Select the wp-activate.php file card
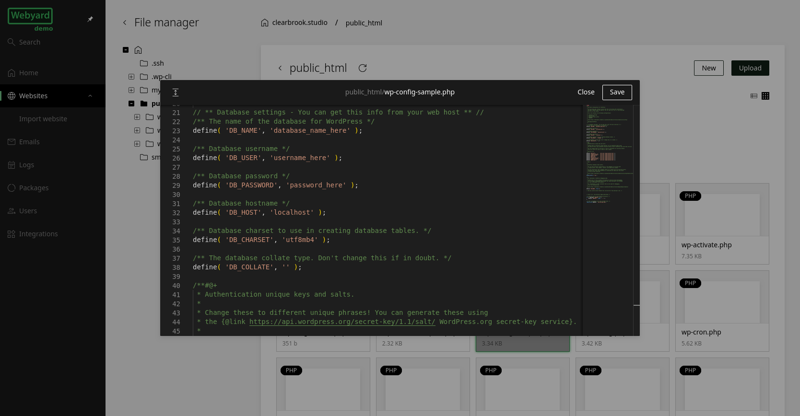Screen dimensions: 800x416 [722, 224]
